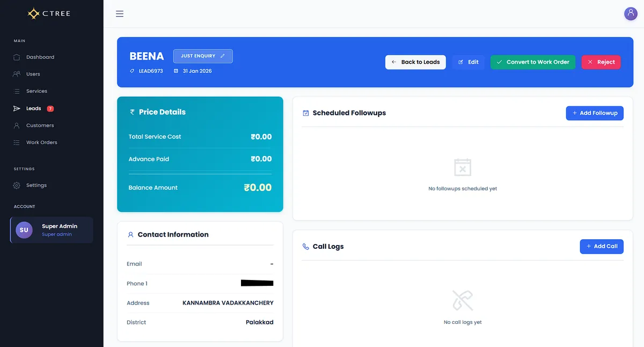Click the rupee icon in Price Details
This screenshot has width=644, height=347.
133,112
